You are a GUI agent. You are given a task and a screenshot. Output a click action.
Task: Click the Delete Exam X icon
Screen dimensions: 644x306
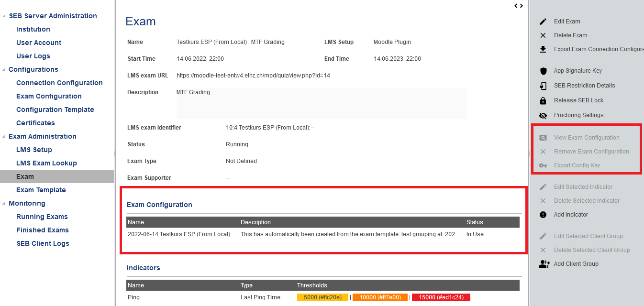point(543,35)
